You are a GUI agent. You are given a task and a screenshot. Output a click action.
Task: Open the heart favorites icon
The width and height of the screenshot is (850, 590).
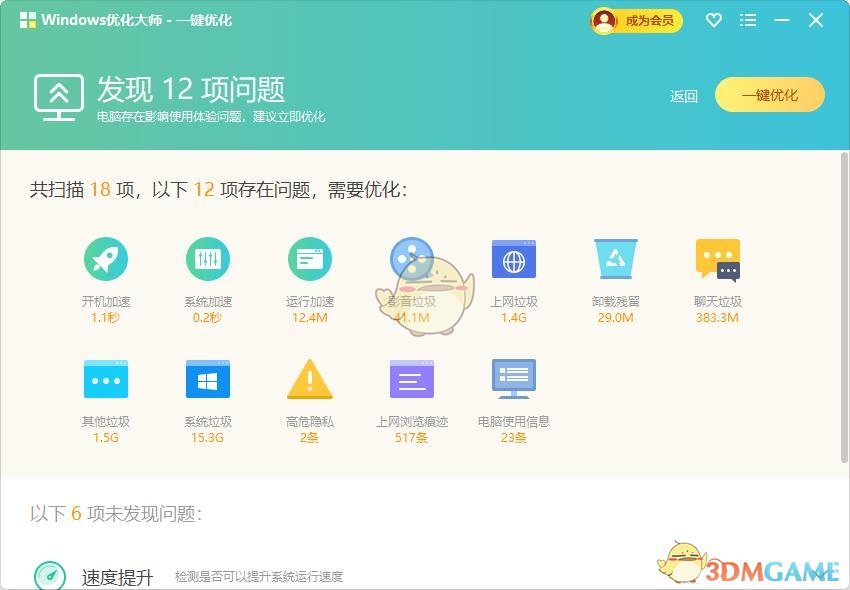point(713,20)
